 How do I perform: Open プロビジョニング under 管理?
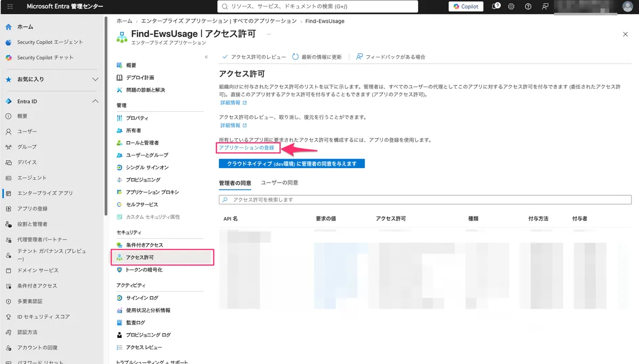[143, 180]
